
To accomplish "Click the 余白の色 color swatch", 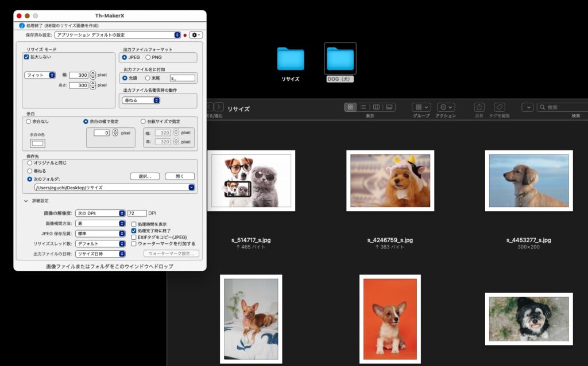I will click(x=38, y=143).
